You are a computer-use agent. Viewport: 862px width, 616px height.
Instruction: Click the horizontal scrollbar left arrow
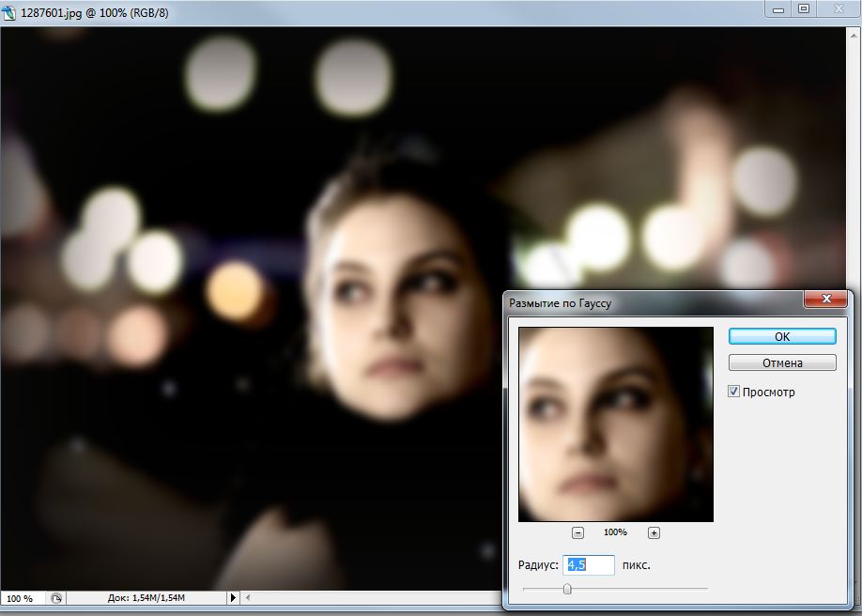[248, 597]
